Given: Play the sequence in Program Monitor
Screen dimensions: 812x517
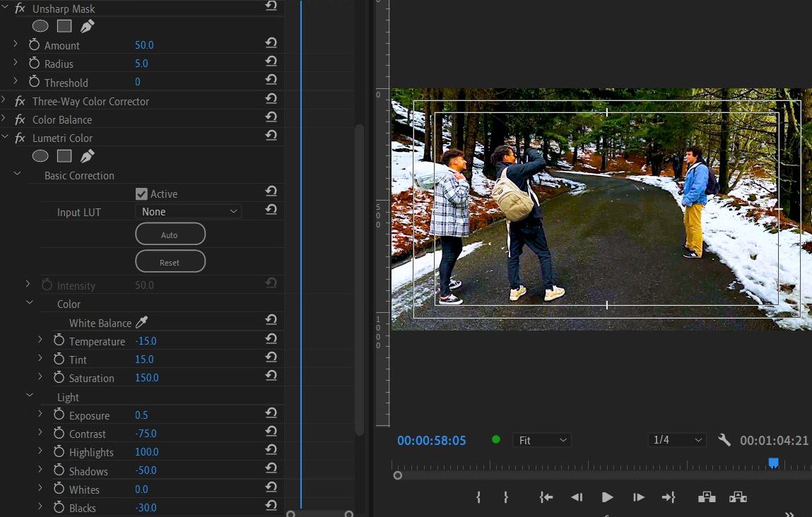Looking at the screenshot, I should 607,497.
